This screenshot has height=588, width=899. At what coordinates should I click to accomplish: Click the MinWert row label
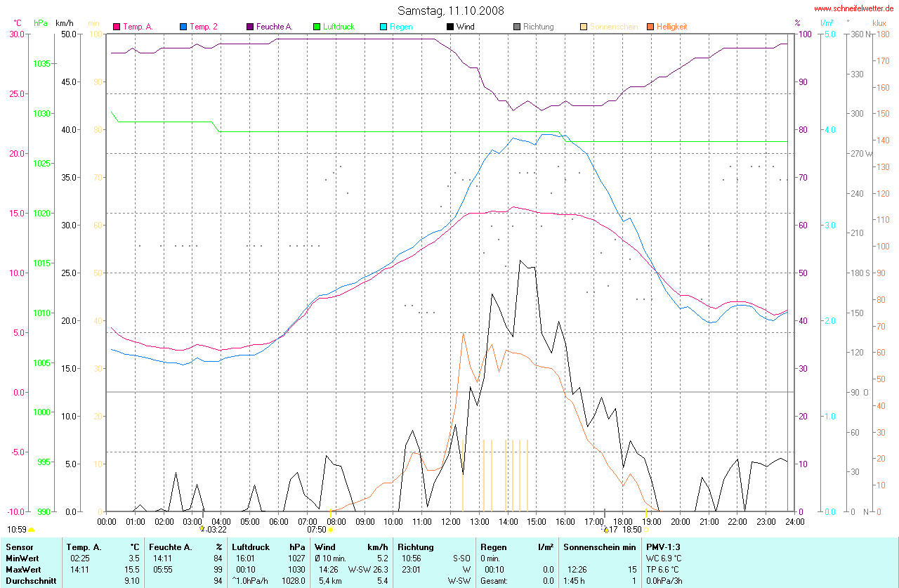(x=22, y=558)
